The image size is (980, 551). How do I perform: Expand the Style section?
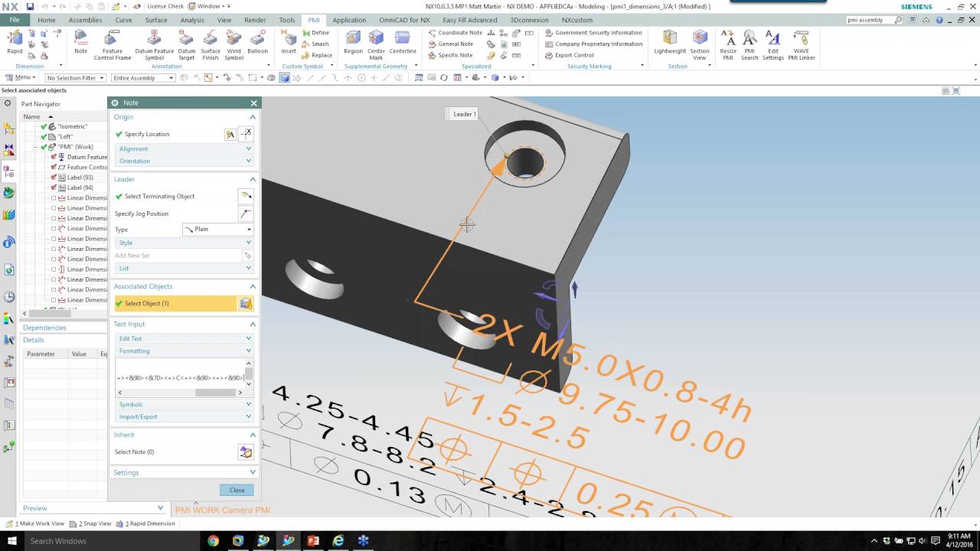click(x=184, y=243)
